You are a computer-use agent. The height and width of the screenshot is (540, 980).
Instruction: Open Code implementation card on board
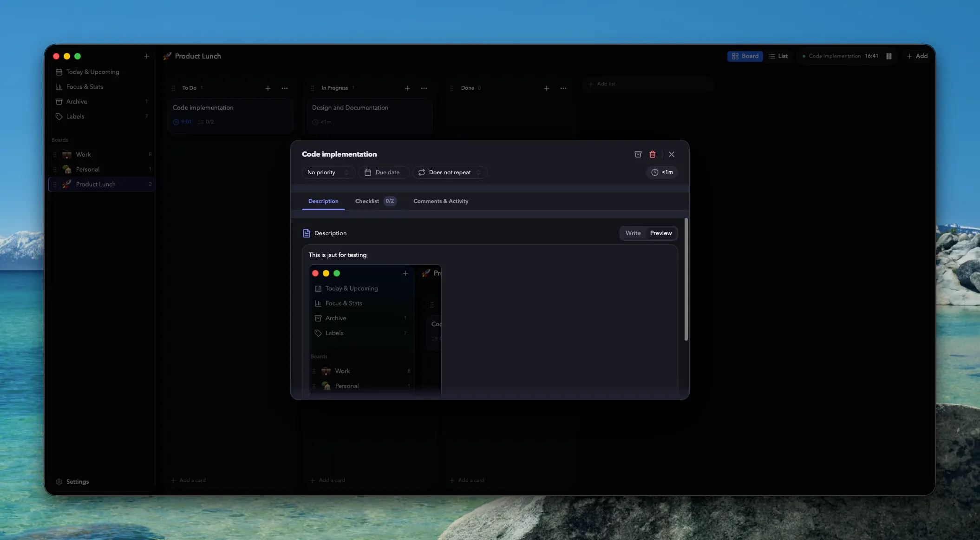[230, 116]
